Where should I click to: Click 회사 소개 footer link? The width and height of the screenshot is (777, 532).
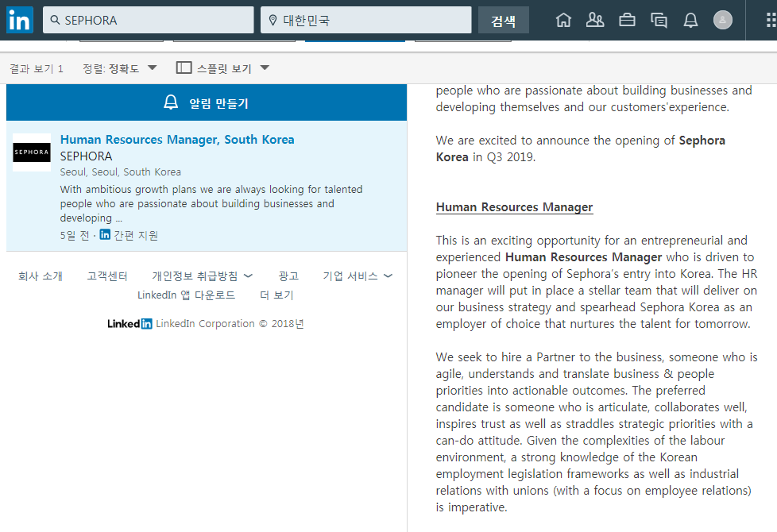click(41, 276)
